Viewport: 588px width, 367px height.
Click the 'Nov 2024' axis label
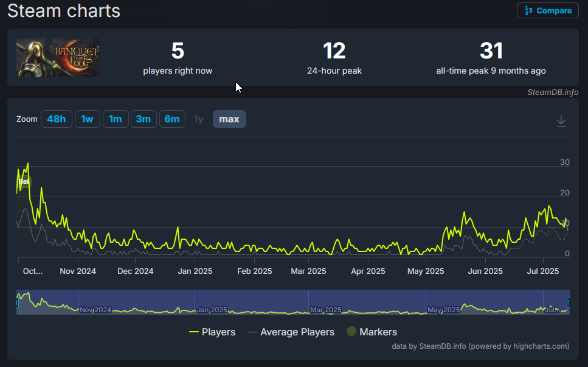pyautogui.click(x=78, y=271)
